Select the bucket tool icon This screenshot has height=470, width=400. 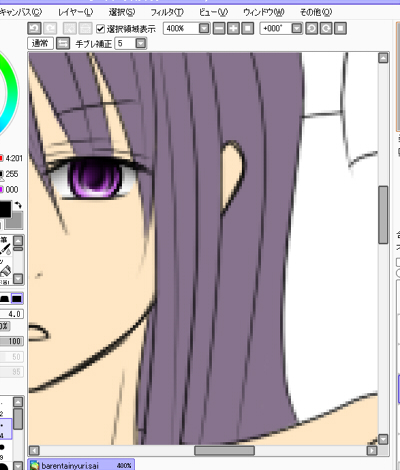coord(5,271)
